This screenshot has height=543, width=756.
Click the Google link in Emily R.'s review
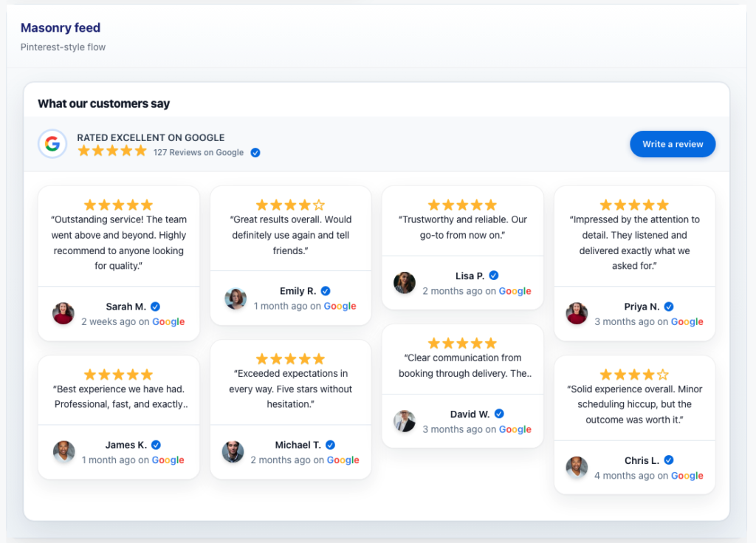click(x=340, y=306)
